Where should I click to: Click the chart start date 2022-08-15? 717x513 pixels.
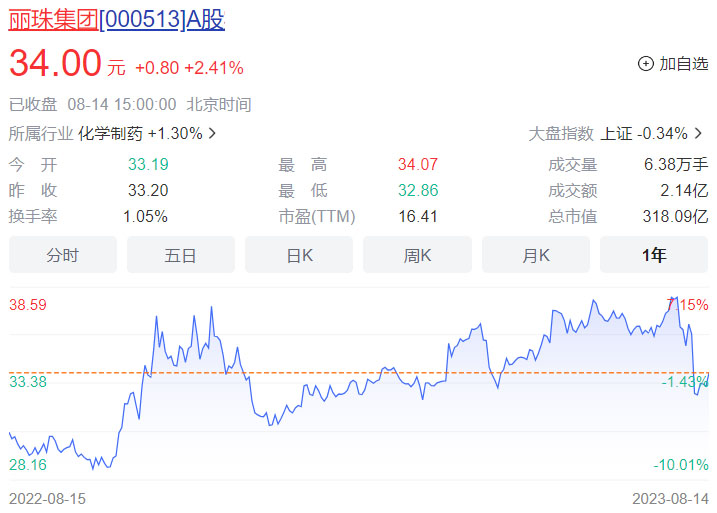(48, 499)
